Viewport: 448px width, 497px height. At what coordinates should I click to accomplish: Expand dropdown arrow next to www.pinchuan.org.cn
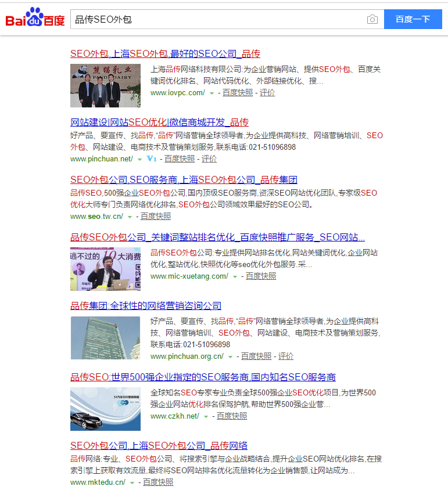230,357
